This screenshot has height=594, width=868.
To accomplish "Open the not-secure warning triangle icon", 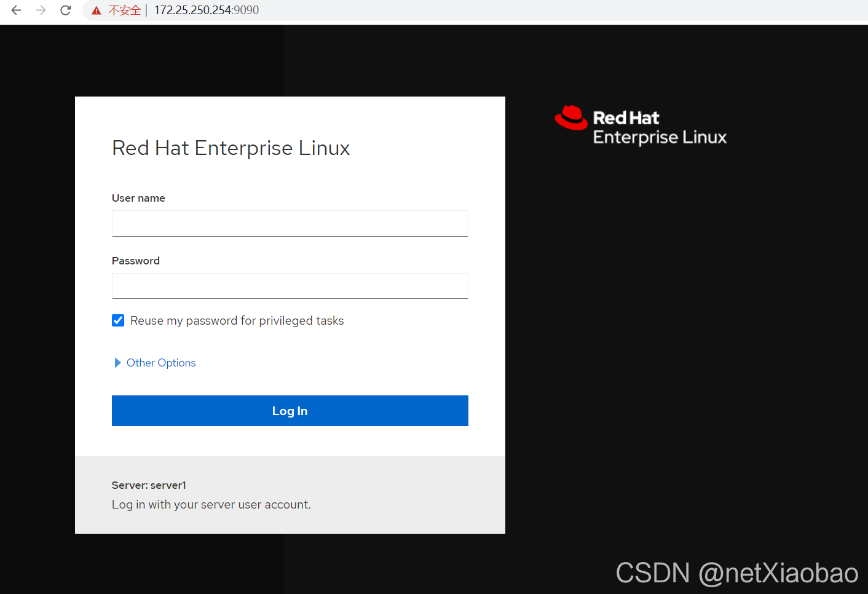I will tap(97, 10).
